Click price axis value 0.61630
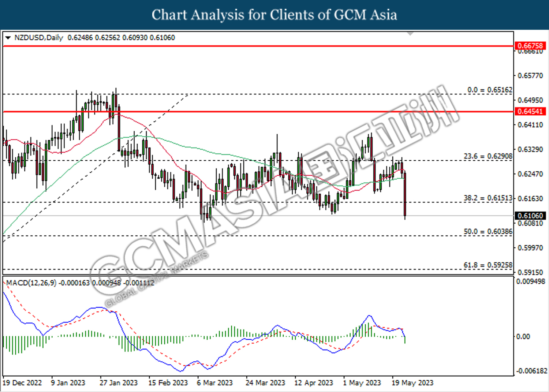Image resolution: width=549 pixels, height=392 pixels. click(x=530, y=198)
